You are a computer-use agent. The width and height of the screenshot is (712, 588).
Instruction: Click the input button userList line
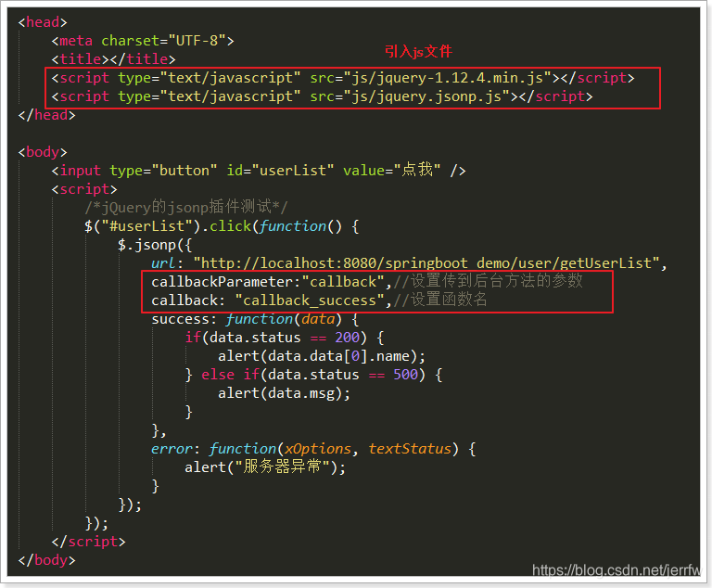(x=259, y=171)
